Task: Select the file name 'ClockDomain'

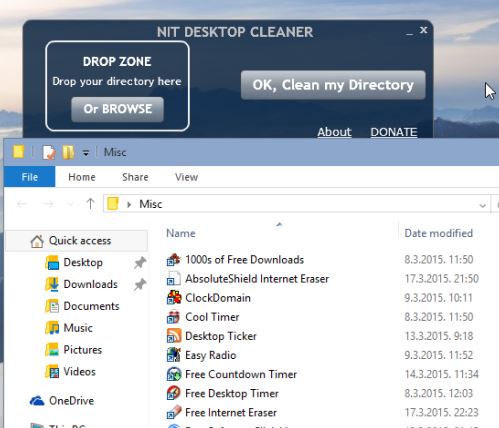Action: click(x=218, y=298)
